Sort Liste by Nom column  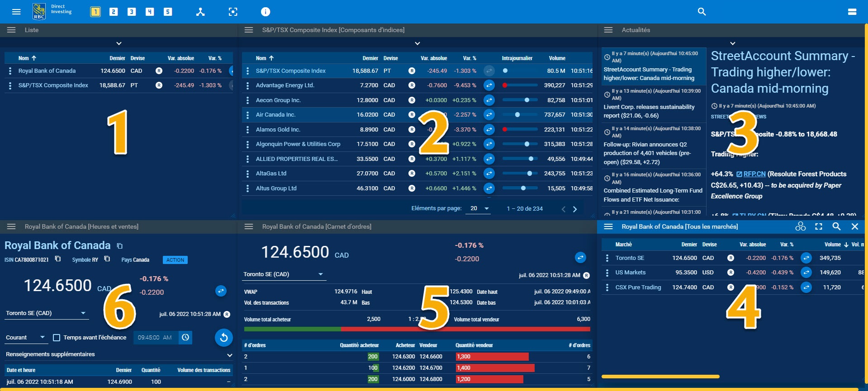coord(27,58)
